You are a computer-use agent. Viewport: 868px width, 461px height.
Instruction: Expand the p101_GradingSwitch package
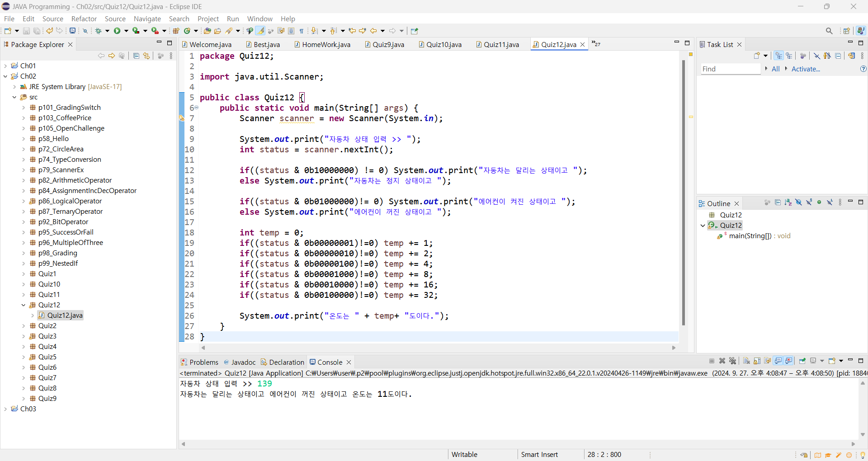click(24, 108)
